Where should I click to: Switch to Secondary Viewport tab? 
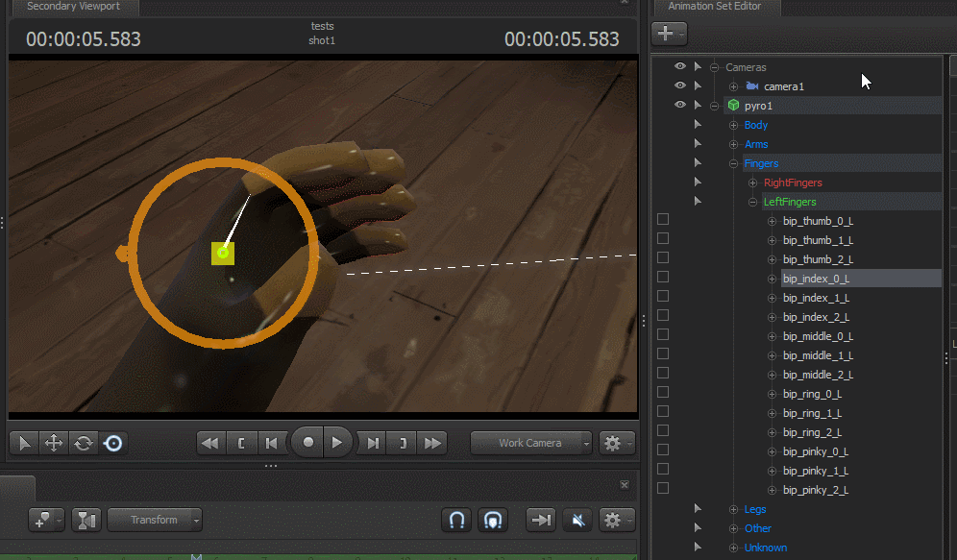click(73, 6)
